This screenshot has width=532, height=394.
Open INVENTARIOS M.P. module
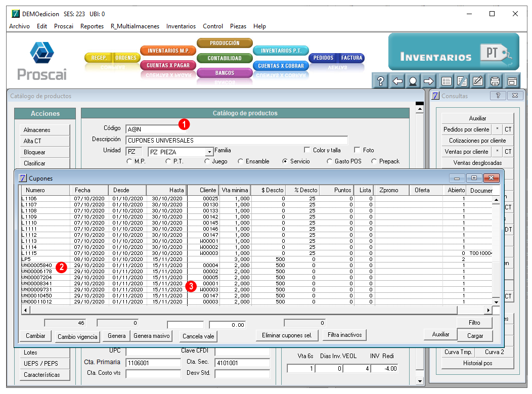(168, 51)
